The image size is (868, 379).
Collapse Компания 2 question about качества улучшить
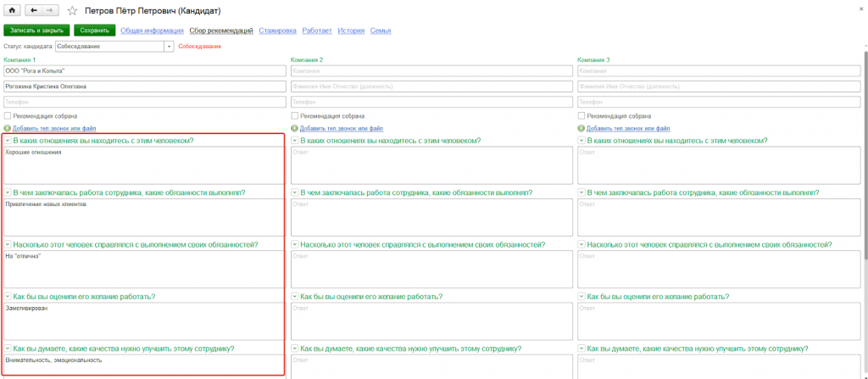tap(294, 348)
